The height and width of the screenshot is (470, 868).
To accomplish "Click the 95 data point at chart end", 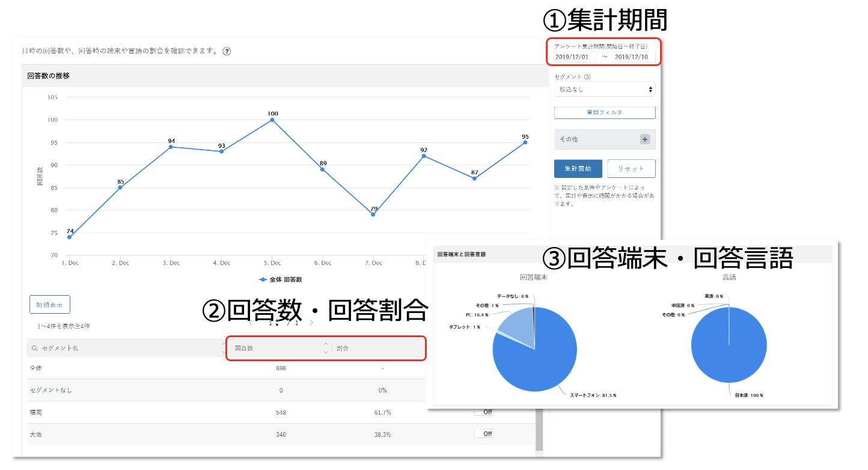I will pyautogui.click(x=525, y=142).
